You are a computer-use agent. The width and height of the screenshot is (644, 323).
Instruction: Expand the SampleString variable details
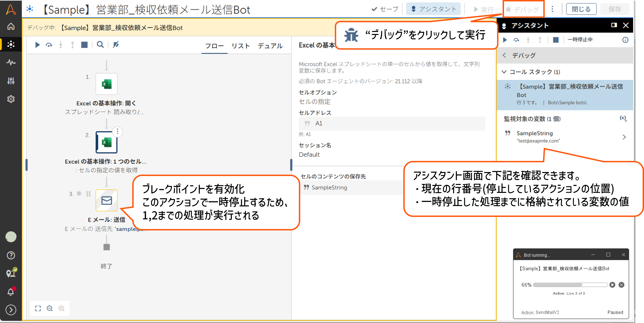point(624,137)
